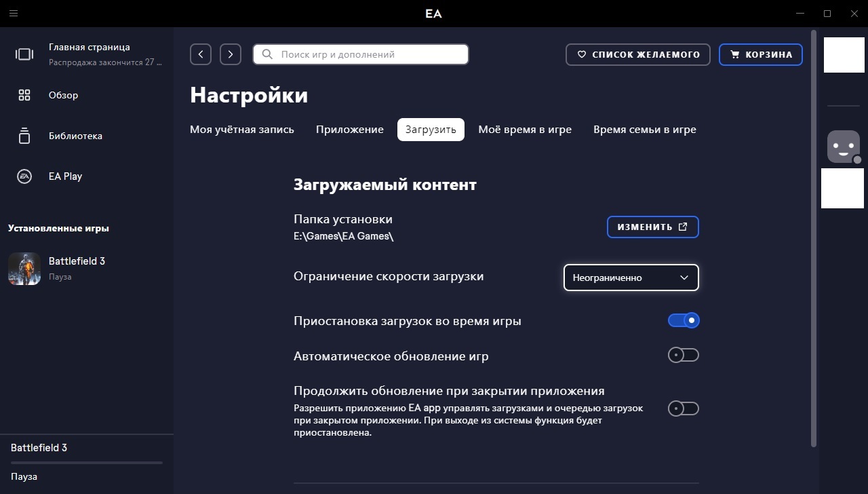868x494 pixels.
Task: Select the Загрузить tab
Action: coord(431,130)
